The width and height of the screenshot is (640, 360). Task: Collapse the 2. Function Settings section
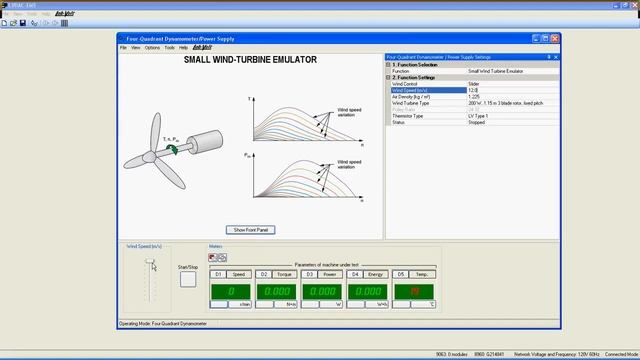(388, 77)
